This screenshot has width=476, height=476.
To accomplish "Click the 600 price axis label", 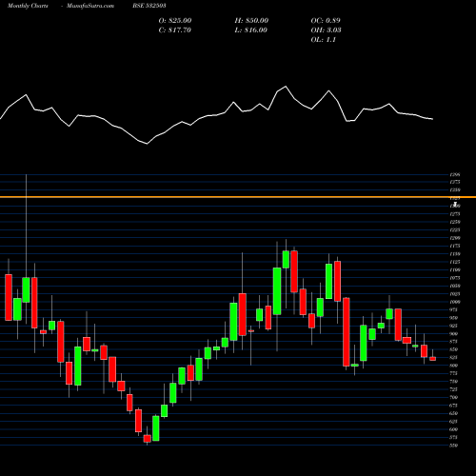I will tap(454, 429).
